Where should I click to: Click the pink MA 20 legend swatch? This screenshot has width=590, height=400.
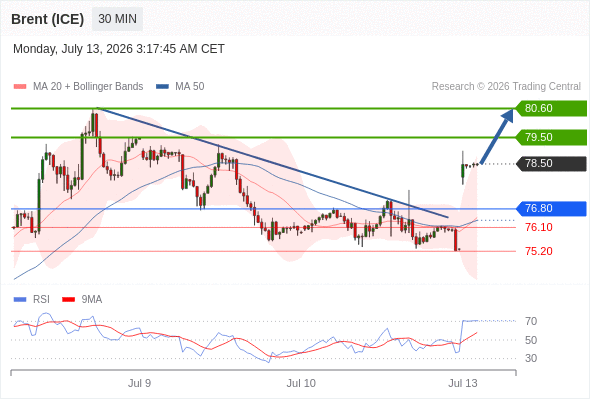coord(20,87)
